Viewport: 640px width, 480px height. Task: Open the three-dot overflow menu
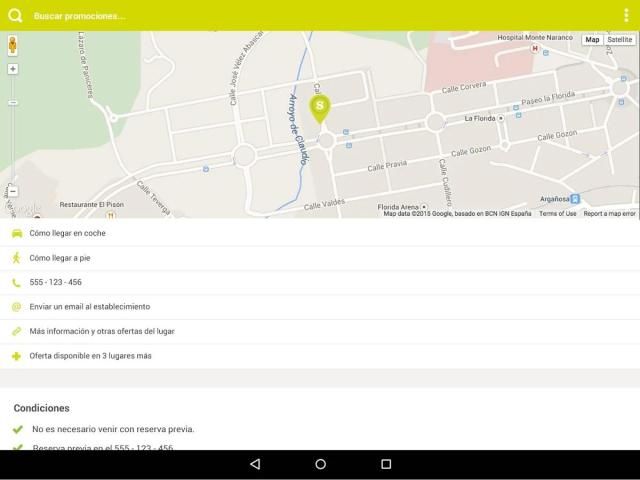point(626,15)
